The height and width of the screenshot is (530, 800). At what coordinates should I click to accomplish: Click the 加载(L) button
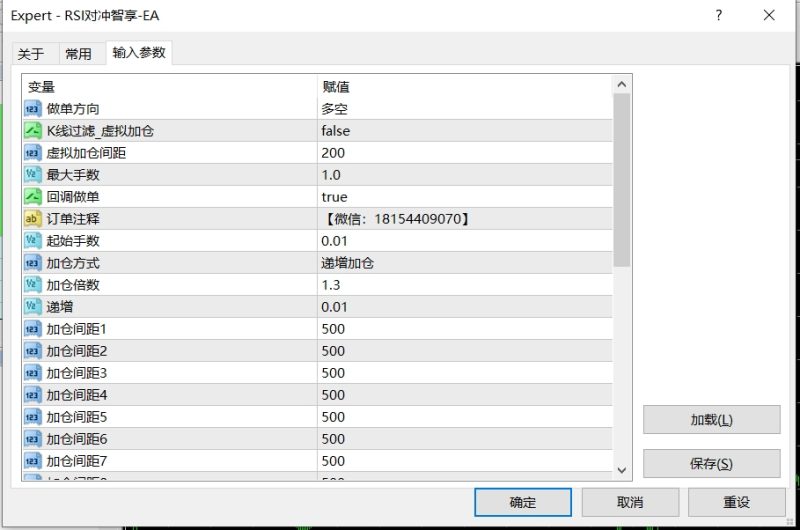711,420
